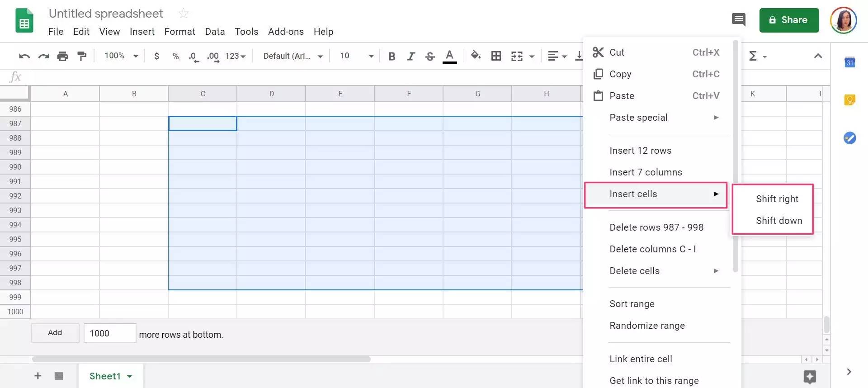Toggle bold formatting
This screenshot has height=388, width=868.
coord(392,56)
